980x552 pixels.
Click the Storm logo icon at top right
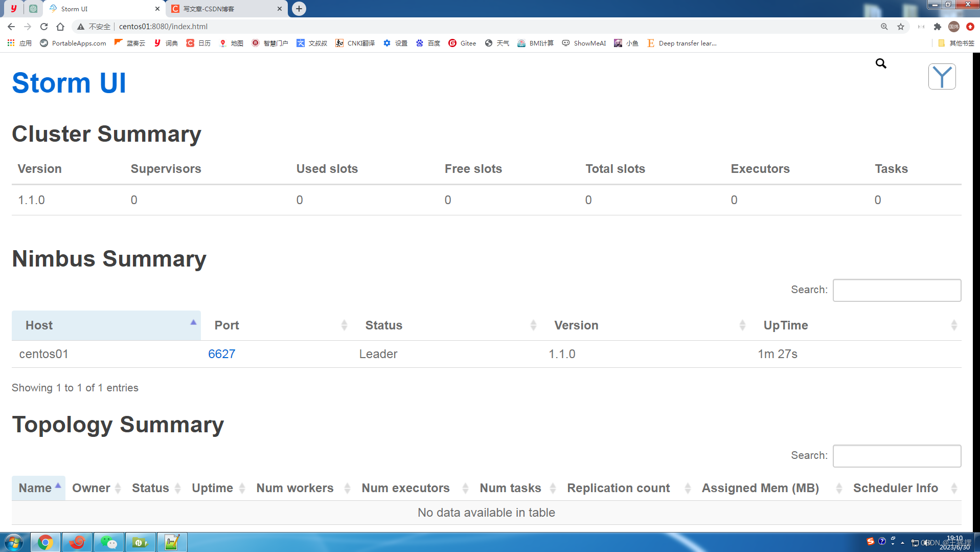click(941, 76)
